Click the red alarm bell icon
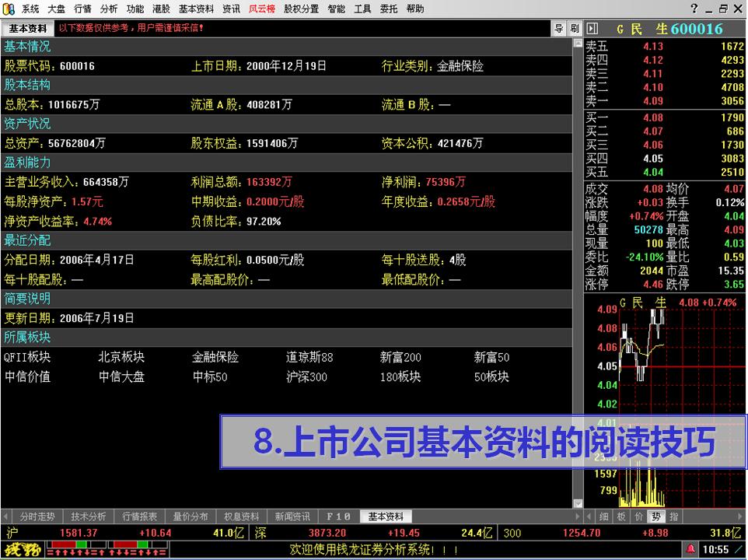This screenshot has width=748, height=560. 690,549
